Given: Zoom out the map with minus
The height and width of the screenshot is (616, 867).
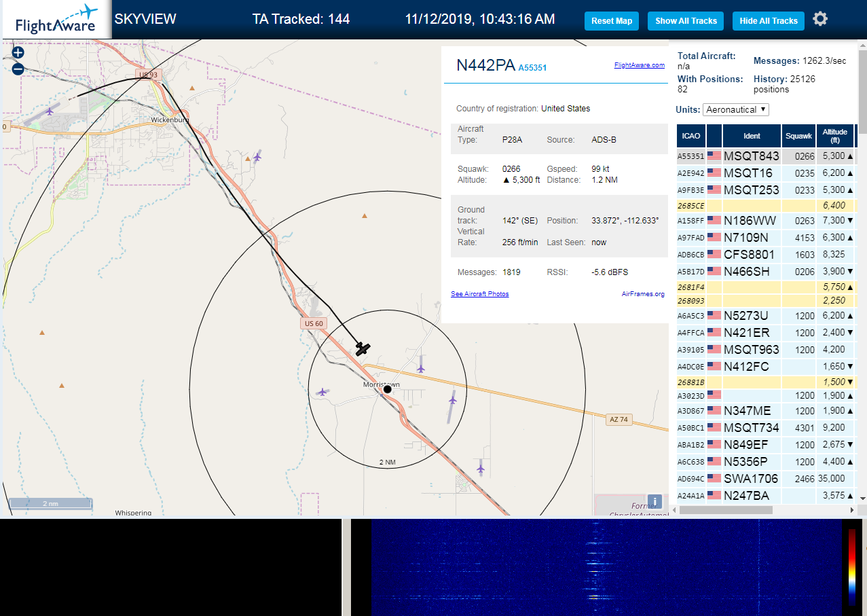Looking at the screenshot, I should [x=18, y=69].
